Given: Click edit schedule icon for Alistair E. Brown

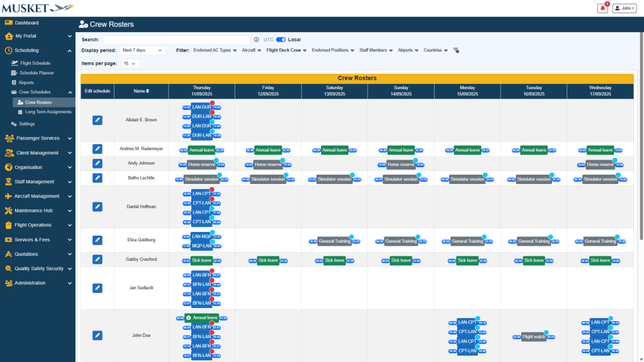Looking at the screenshot, I should [x=97, y=120].
